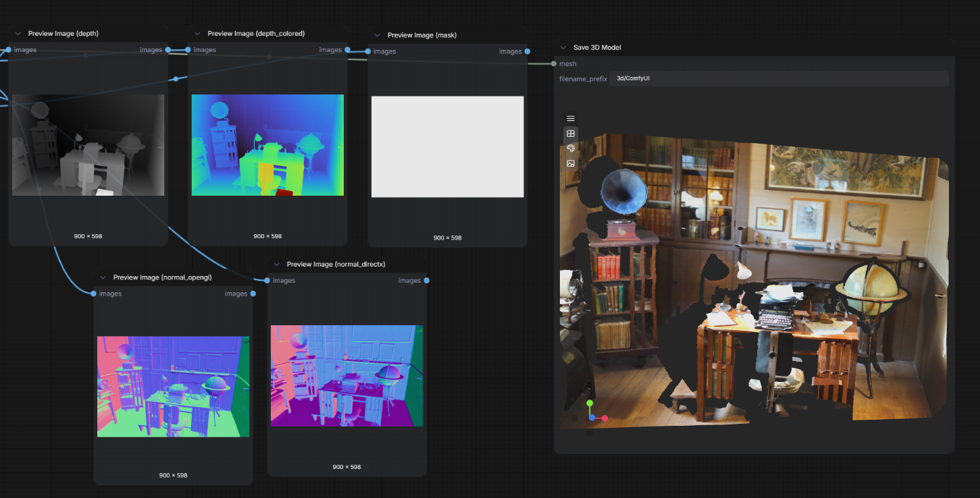Collapse the Preview Image (normal_opengl) node
The width and height of the screenshot is (980, 498).
[103, 277]
